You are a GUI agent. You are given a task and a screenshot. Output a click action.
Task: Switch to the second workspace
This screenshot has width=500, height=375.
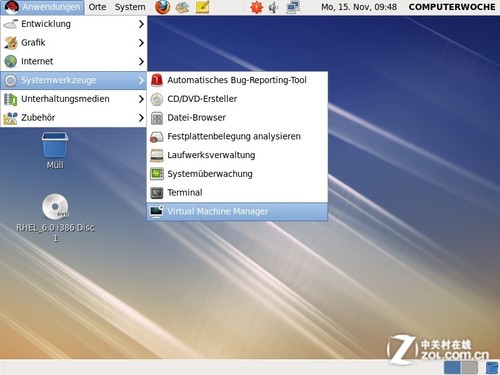[x=470, y=367]
